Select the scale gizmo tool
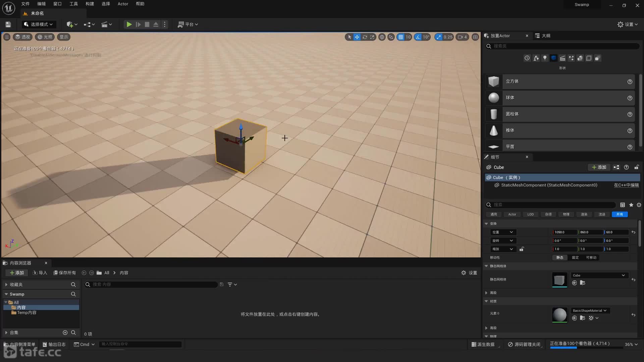The image size is (644, 362). coord(372,37)
